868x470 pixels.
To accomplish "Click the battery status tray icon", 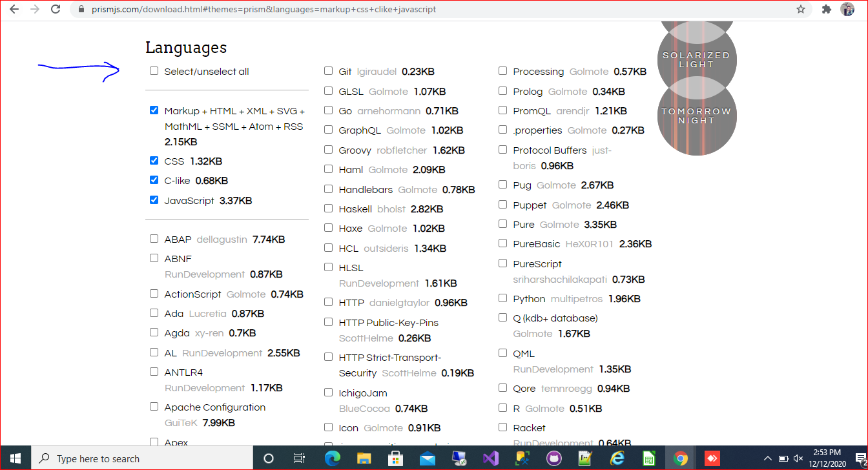I will [783, 458].
